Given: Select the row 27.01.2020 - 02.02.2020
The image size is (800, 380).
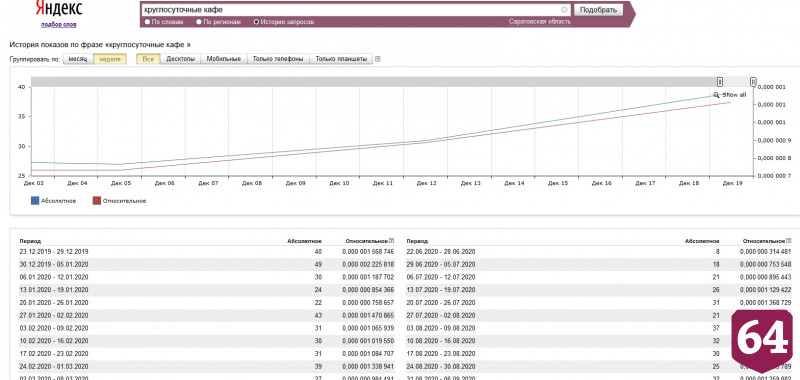Looking at the screenshot, I should point(207,315).
